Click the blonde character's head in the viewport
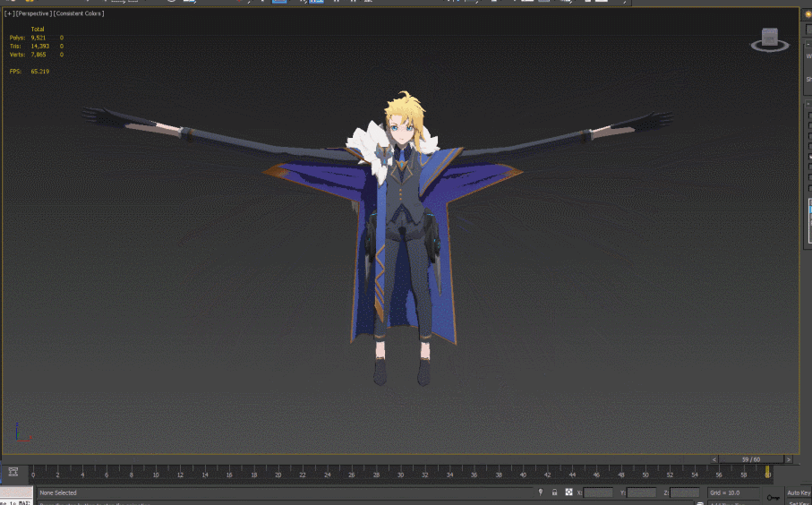This screenshot has width=812, height=505. point(403,119)
